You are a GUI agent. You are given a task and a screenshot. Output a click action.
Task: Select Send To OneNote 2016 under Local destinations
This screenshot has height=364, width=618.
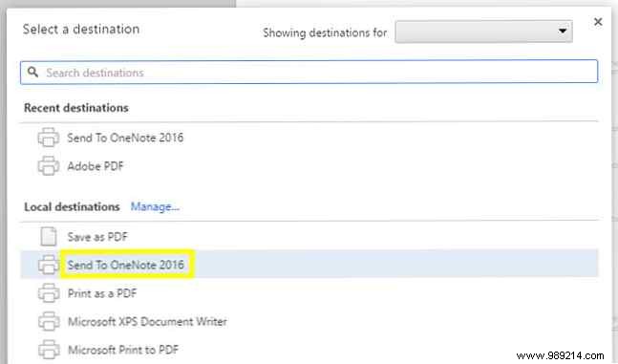pyautogui.click(x=126, y=265)
